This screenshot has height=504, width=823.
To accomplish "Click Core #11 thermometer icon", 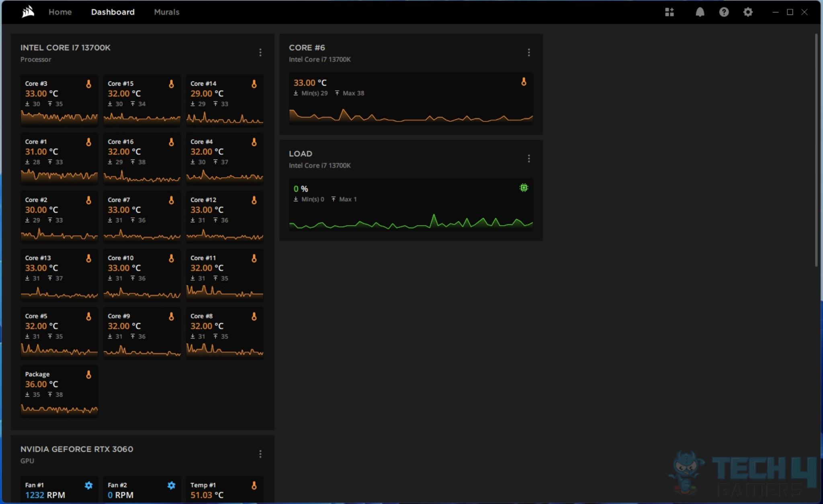I will (x=254, y=258).
